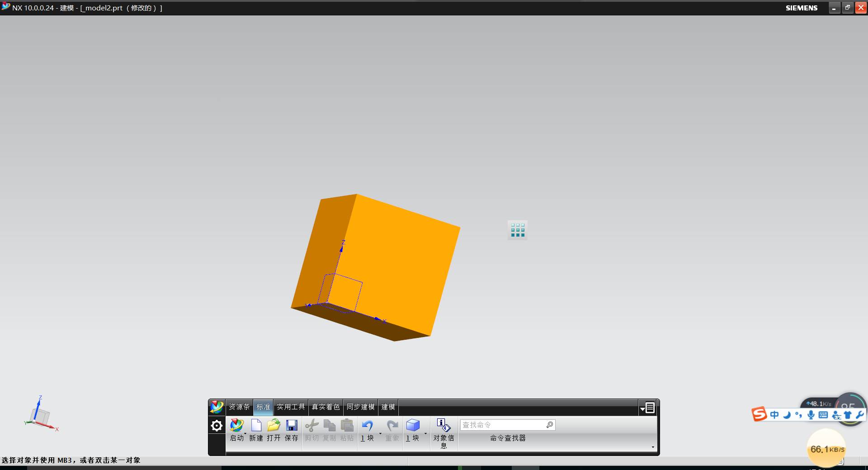Open the Sogou skin shirt icon
Screen dimensions: 868x470
tap(848, 415)
